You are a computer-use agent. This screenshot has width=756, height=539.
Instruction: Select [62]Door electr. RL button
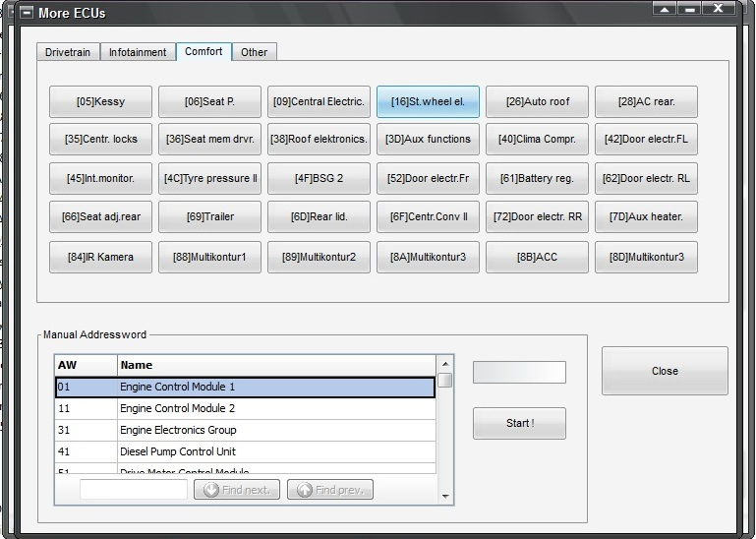pos(646,179)
